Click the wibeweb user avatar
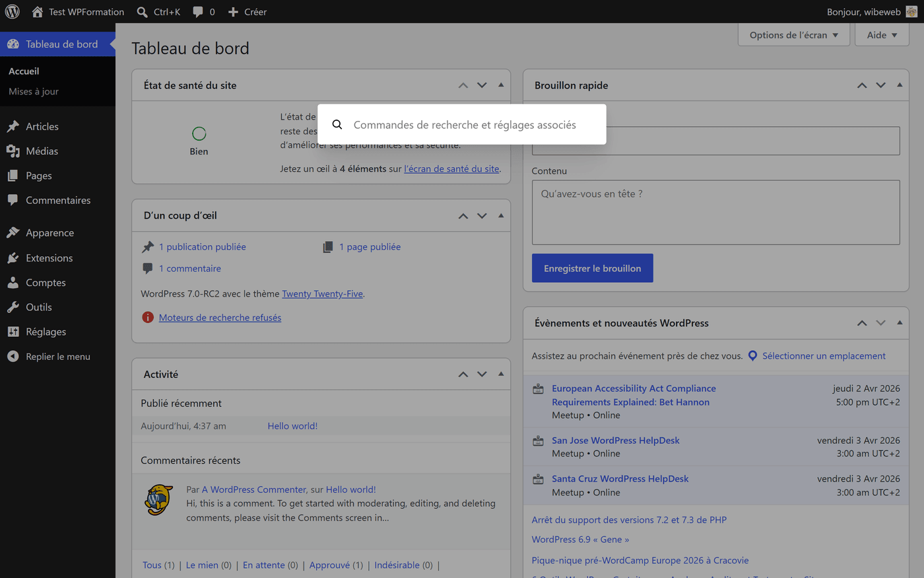Viewport: 924px width, 578px height. (911, 12)
